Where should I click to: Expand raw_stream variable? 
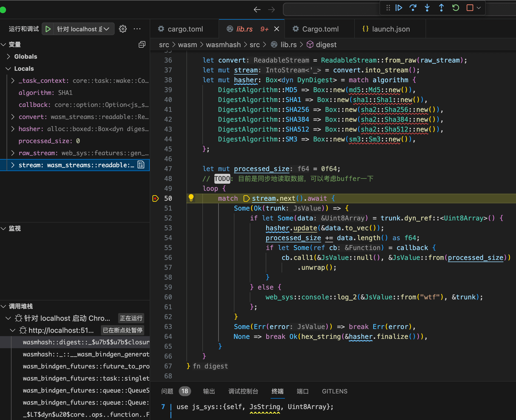pos(13,153)
